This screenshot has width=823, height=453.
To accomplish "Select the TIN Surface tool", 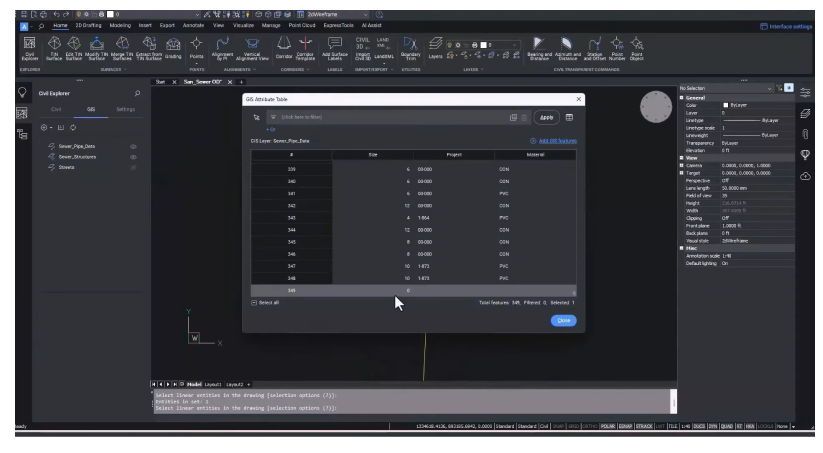I will tap(54, 48).
